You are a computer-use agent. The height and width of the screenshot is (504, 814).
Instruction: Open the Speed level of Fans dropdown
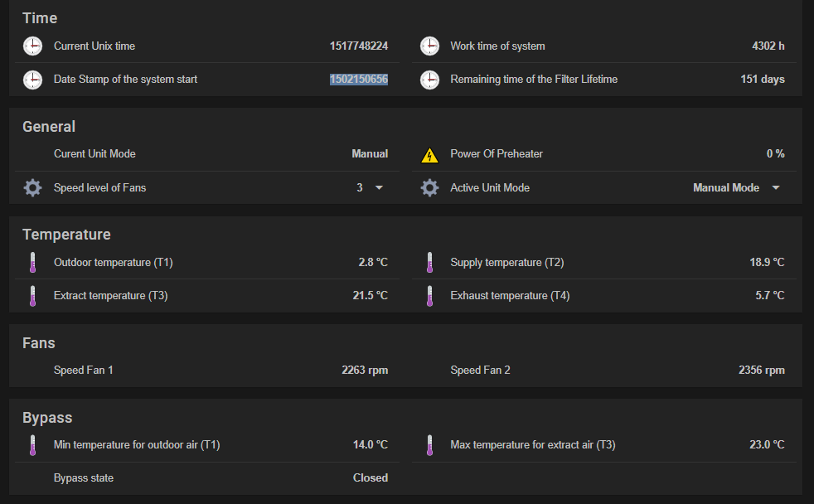(379, 188)
